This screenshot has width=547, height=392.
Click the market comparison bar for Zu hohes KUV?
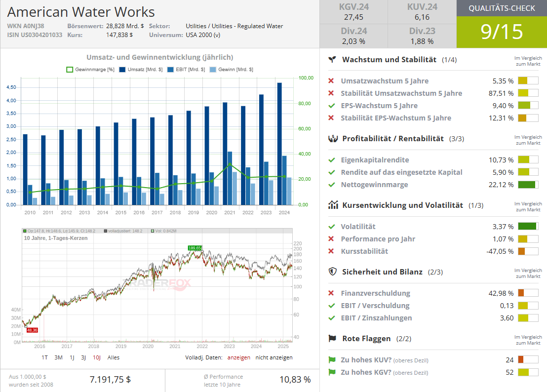coord(528,360)
